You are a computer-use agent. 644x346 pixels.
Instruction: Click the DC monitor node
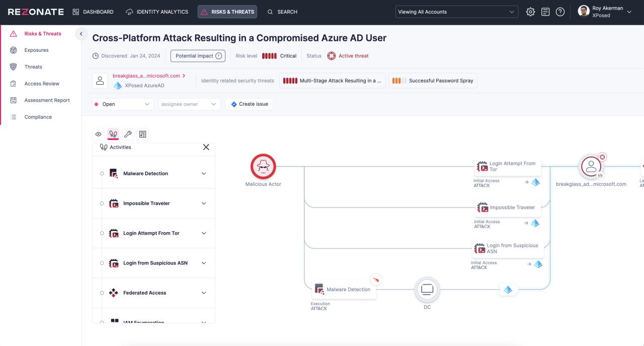pos(427,290)
